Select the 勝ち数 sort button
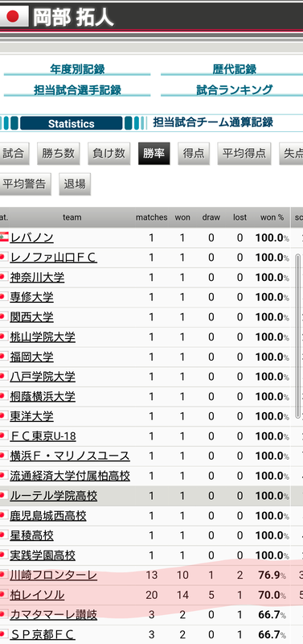This screenshot has width=303, height=644. tap(58, 154)
